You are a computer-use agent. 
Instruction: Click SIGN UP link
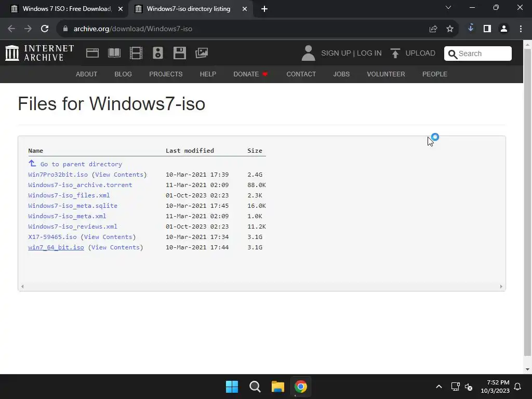click(336, 54)
